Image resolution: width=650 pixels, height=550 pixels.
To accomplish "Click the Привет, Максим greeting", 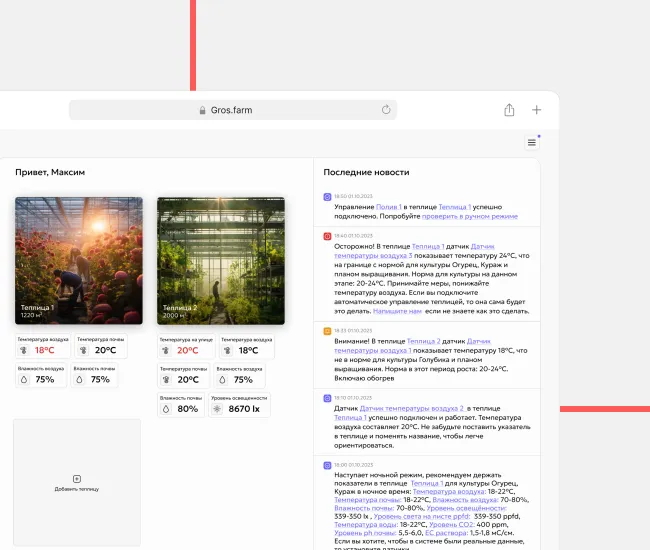I will 50,172.
